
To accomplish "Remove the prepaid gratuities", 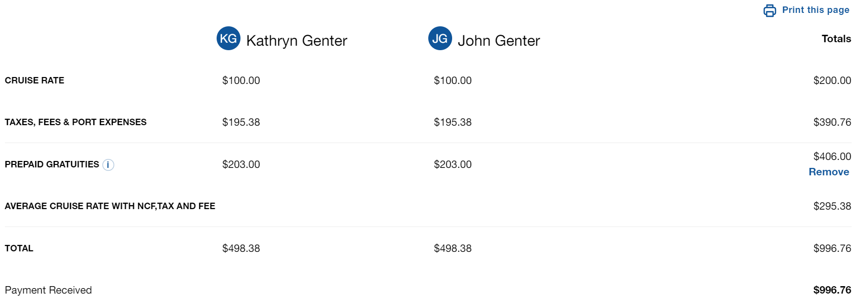I will click(x=829, y=172).
